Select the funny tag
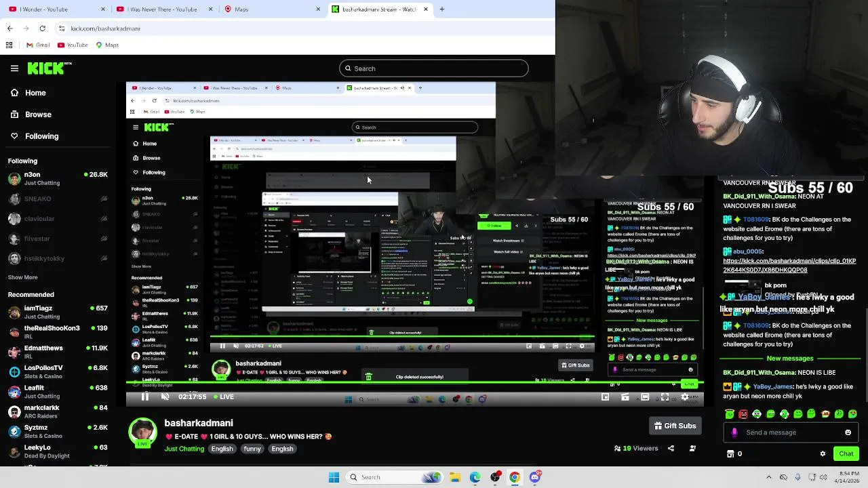868x488 pixels. [252, 449]
